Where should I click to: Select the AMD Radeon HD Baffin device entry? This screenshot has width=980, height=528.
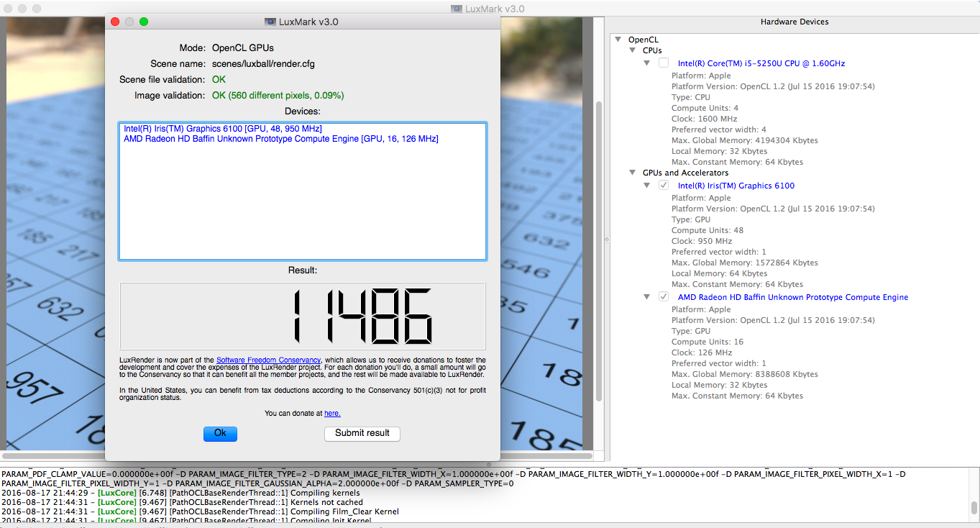(x=281, y=139)
